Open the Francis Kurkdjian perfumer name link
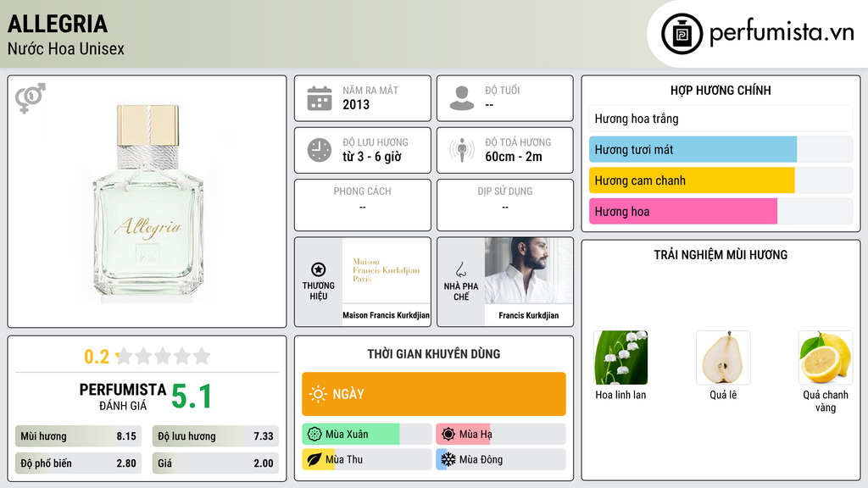The image size is (868, 488). point(529,315)
